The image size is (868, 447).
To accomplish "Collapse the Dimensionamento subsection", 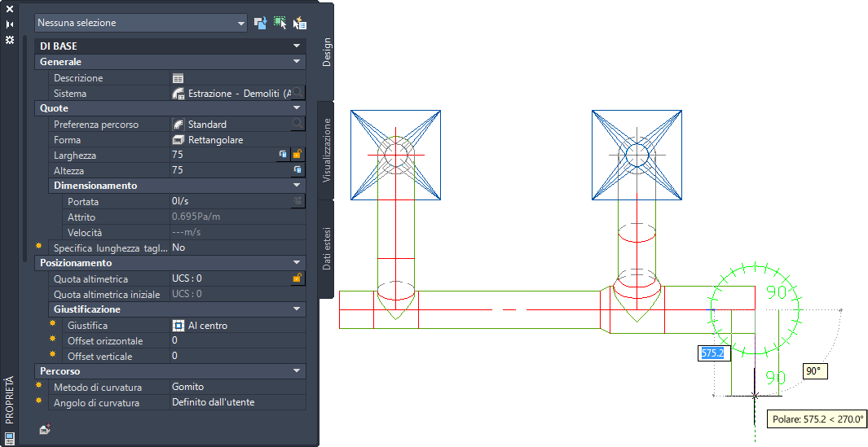I will tap(297, 186).
